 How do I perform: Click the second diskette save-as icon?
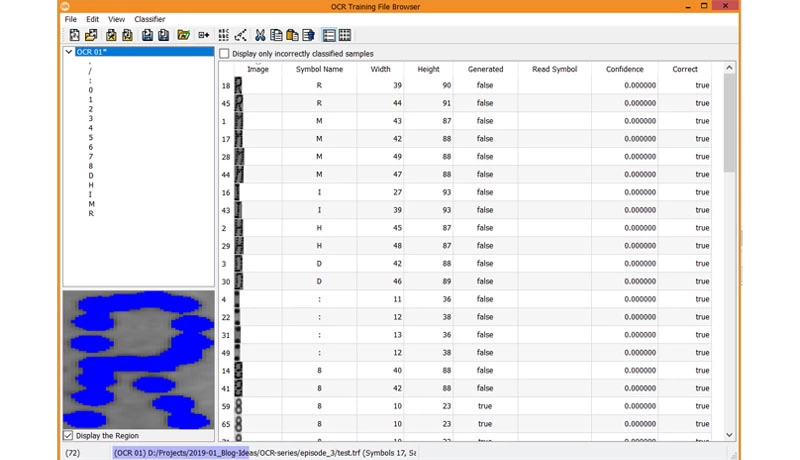164,35
